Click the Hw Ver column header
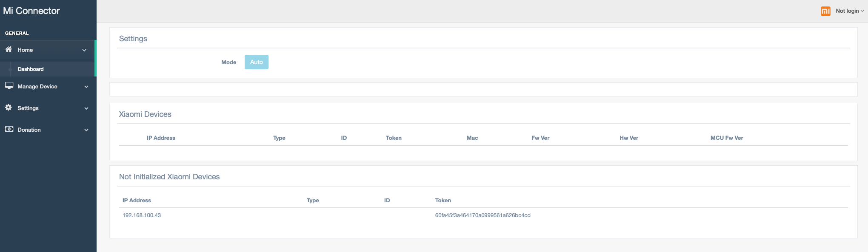 pos(629,138)
